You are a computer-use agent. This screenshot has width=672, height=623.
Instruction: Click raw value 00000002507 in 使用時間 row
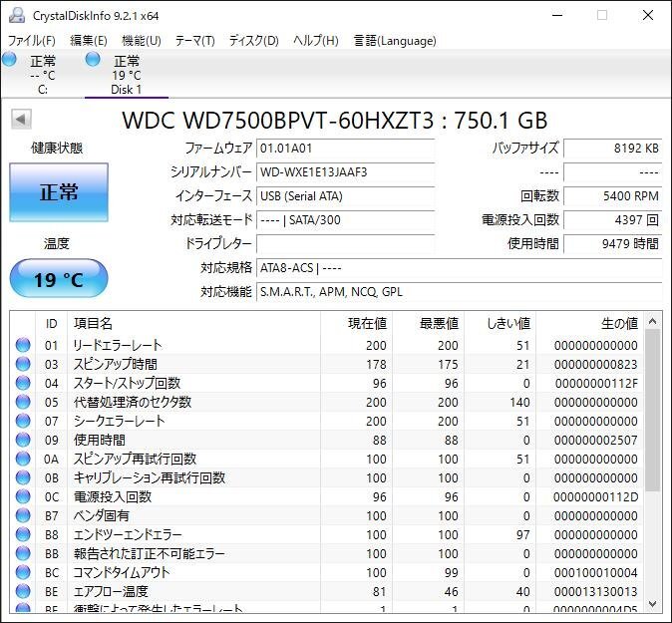point(595,440)
